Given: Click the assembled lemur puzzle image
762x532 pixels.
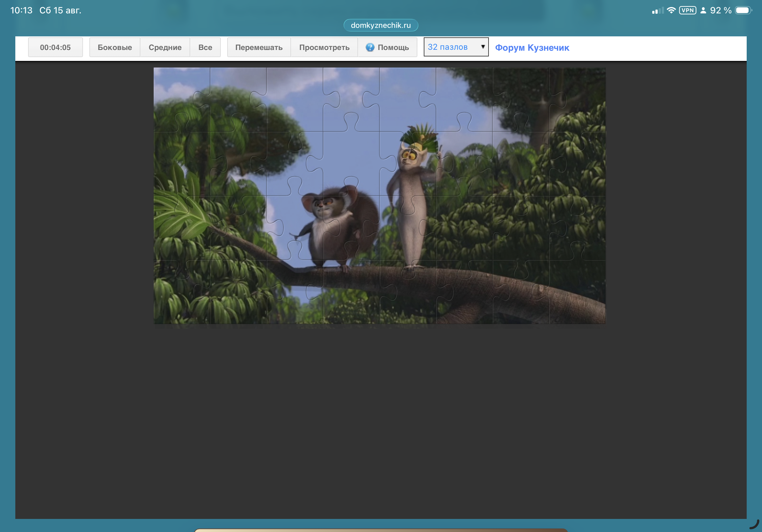Looking at the screenshot, I should point(379,196).
